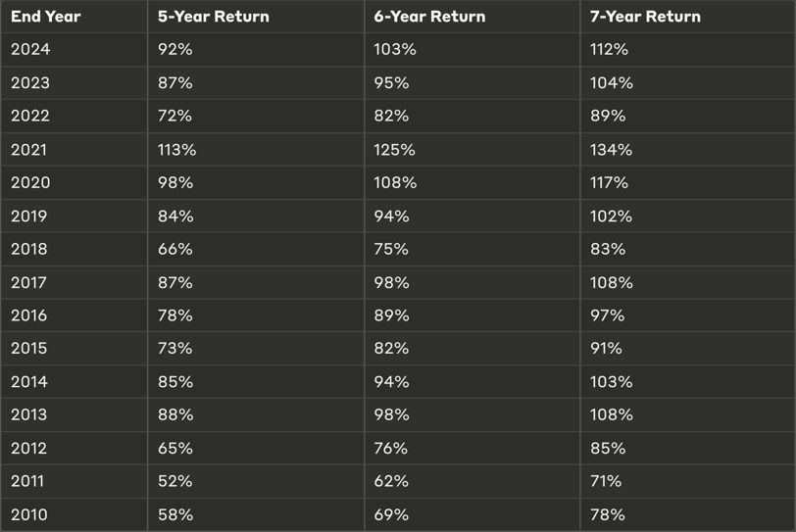796x532 pixels.
Task: Select the 2024 end year cell
Action: click(30, 50)
